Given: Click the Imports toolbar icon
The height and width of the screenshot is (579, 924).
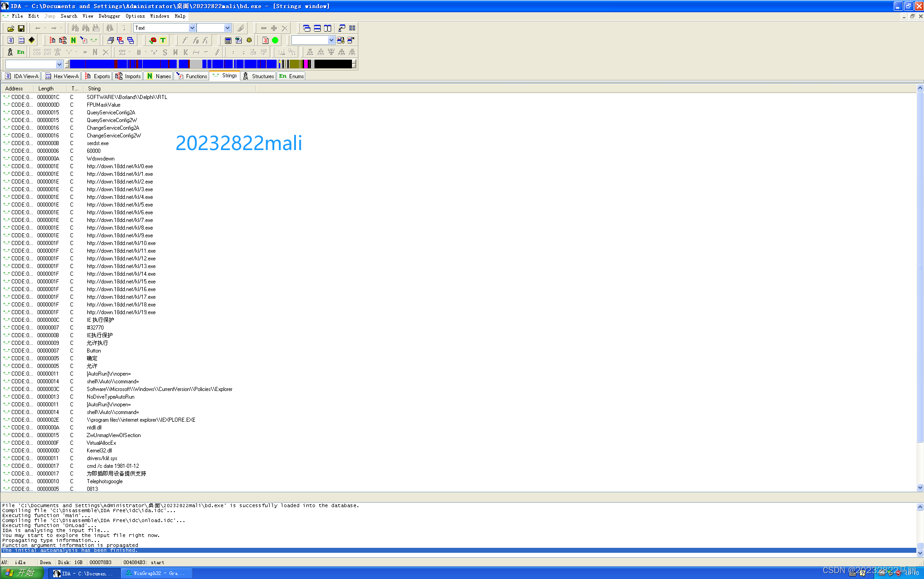Looking at the screenshot, I should click(x=63, y=40).
